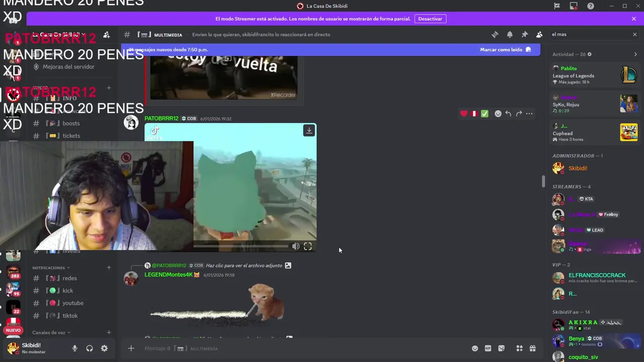644x362 pixels.
Task: Add heart reaction to PATOBRRR12's message
Action: click(x=464, y=114)
